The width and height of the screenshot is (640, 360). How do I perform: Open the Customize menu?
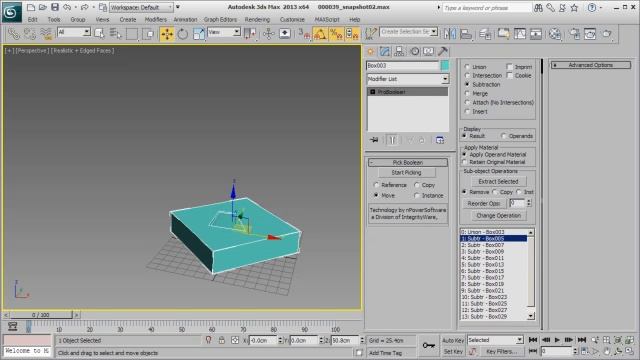292,20
